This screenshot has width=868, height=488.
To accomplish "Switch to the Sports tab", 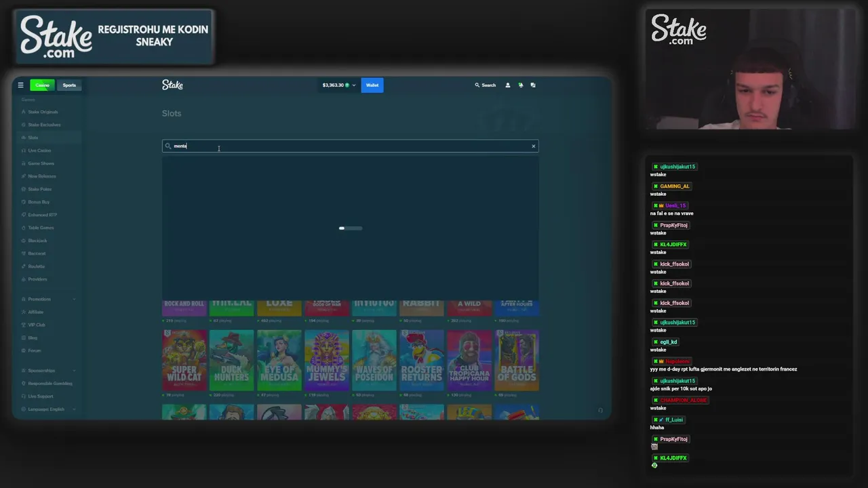I will tap(69, 85).
